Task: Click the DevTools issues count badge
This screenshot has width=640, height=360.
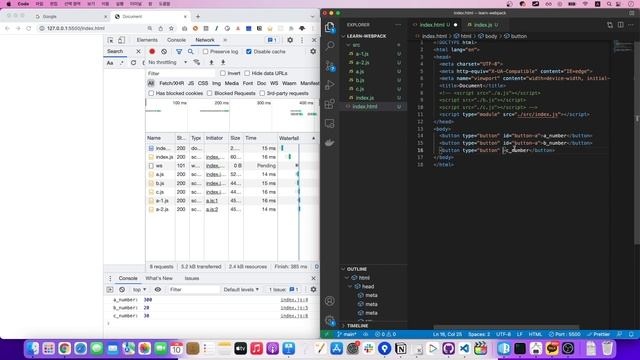Action: point(272,40)
